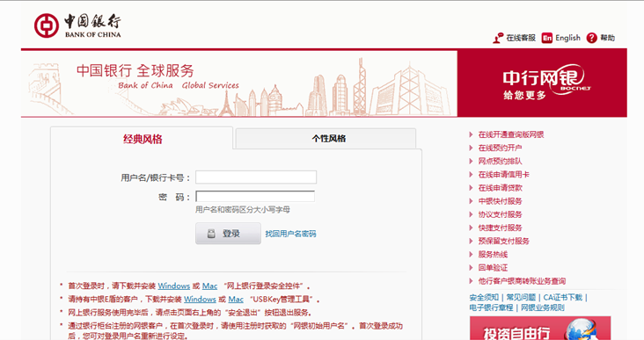Viewport: 644px width, 340px height.
Task: Click the 中行网银 BOCNET red banner
Action: click(x=542, y=83)
